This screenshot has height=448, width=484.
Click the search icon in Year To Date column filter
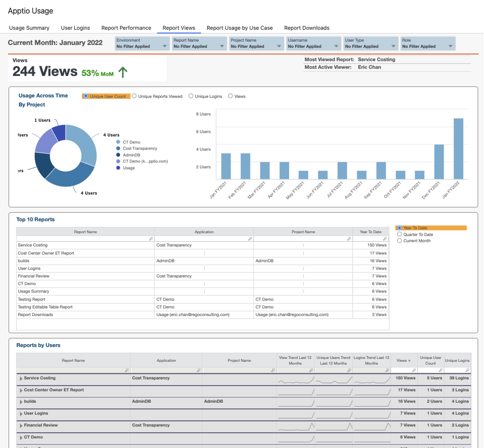click(x=385, y=239)
